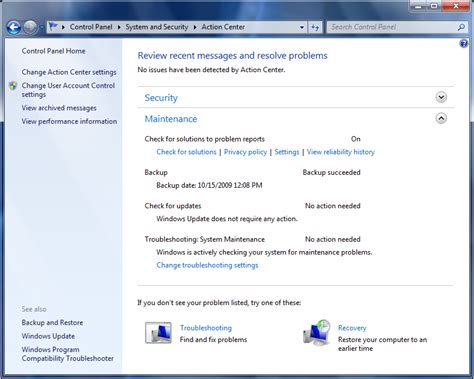Click the Action Center flag icon in address bar
Image resolution: width=474 pixels, height=379 pixels.
click(x=53, y=27)
